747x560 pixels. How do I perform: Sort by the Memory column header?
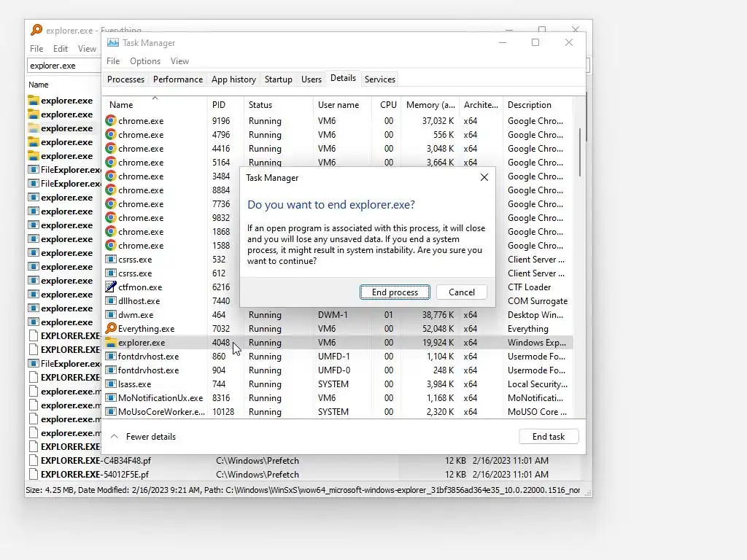coord(430,105)
